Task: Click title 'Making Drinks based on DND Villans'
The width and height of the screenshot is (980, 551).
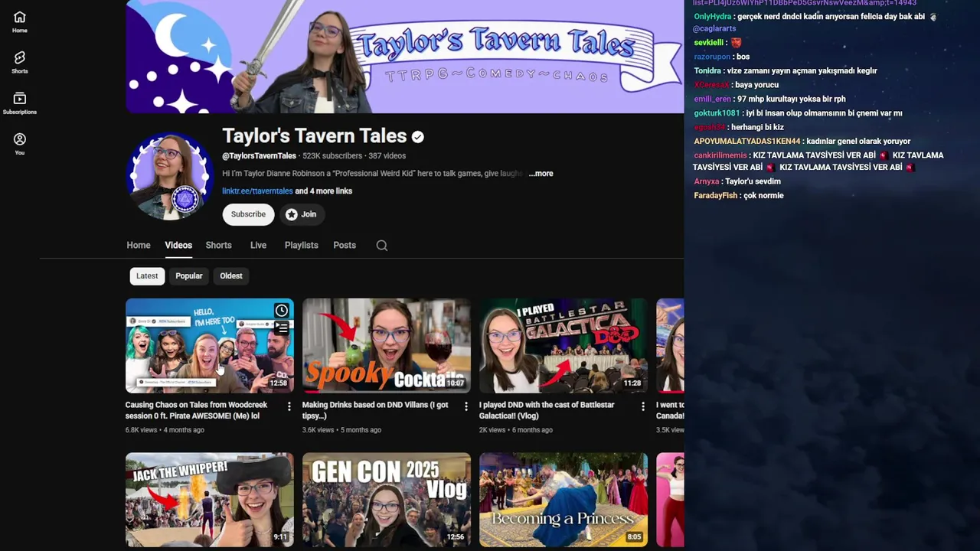Action: click(x=375, y=410)
